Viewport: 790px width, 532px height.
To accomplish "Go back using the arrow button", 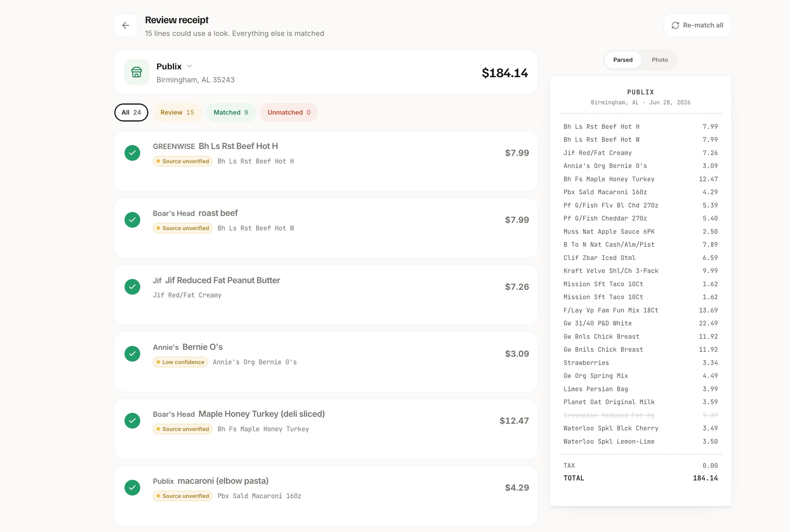I will click(x=125, y=25).
